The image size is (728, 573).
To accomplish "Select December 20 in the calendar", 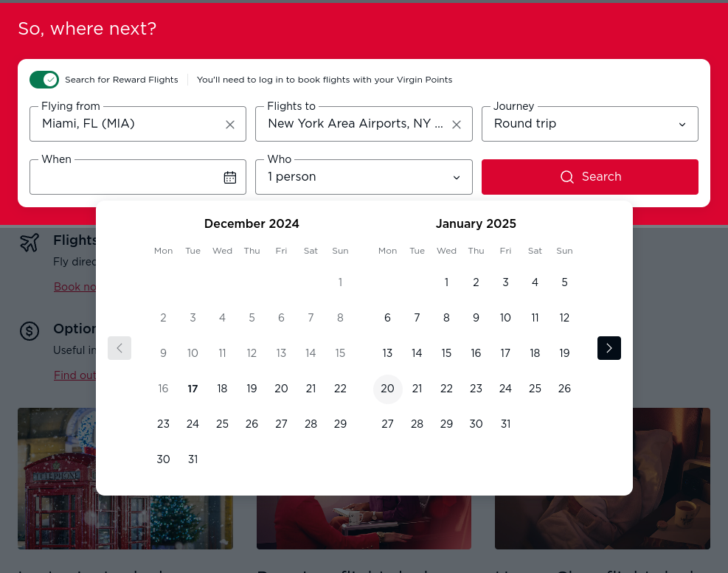I will (x=281, y=389).
